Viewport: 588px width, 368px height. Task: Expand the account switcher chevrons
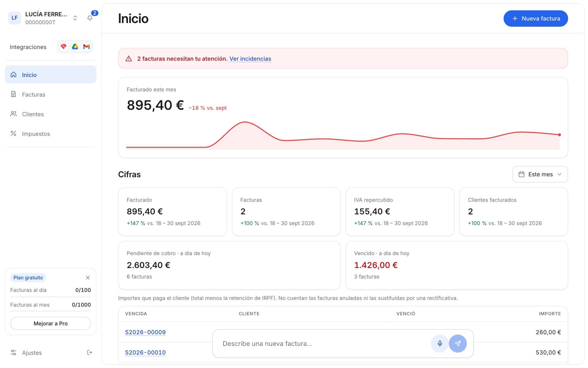coord(75,18)
